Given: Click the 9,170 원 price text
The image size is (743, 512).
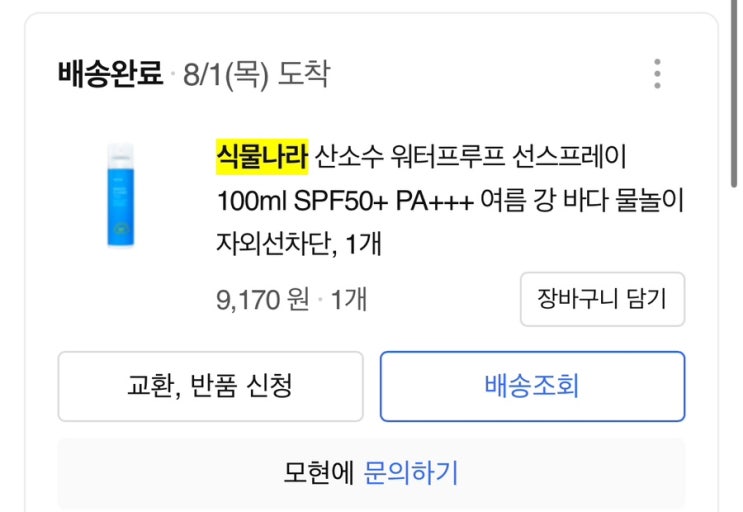Looking at the screenshot, I should pos(263,299).
